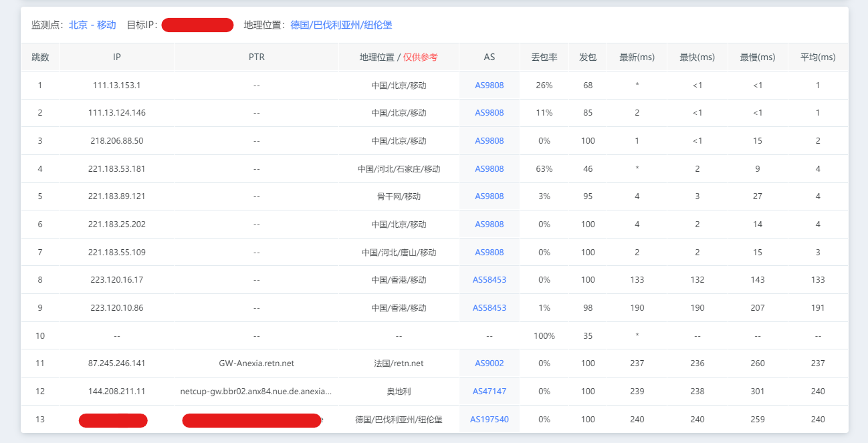Screen dimensions: 868x443
Task: Open AS9808 link for IP 218.206.88.50
Action: tap(490, 141)
